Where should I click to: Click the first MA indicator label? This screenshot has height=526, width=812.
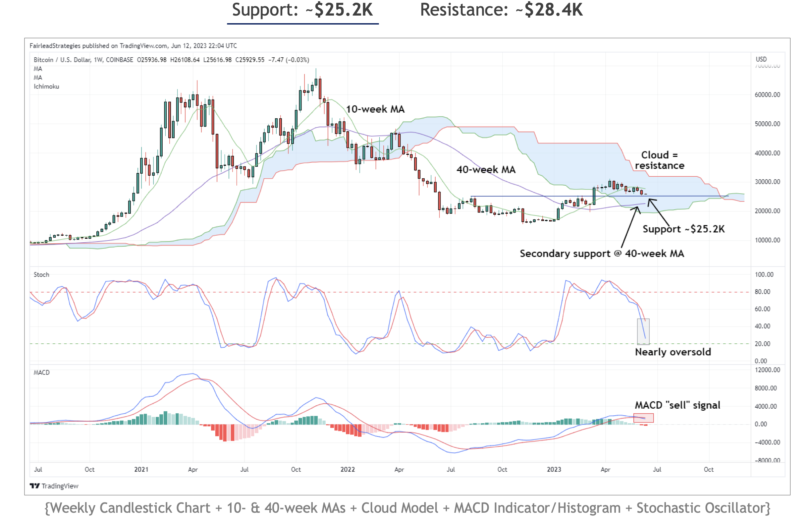tap(38, 69)
